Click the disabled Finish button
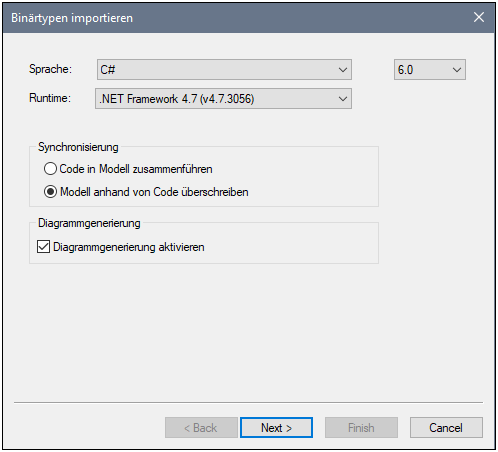This screenshot has height=452, width=498. (361, 427)
